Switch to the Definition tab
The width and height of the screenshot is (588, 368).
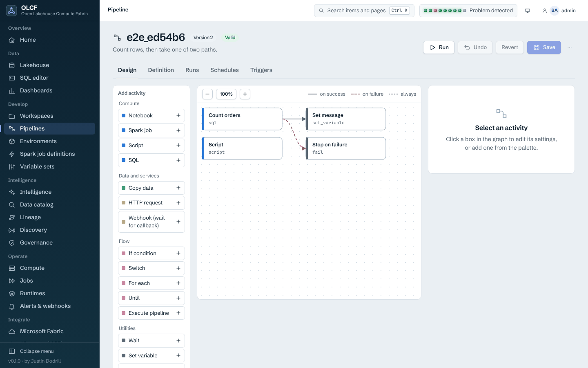point(161,70)
